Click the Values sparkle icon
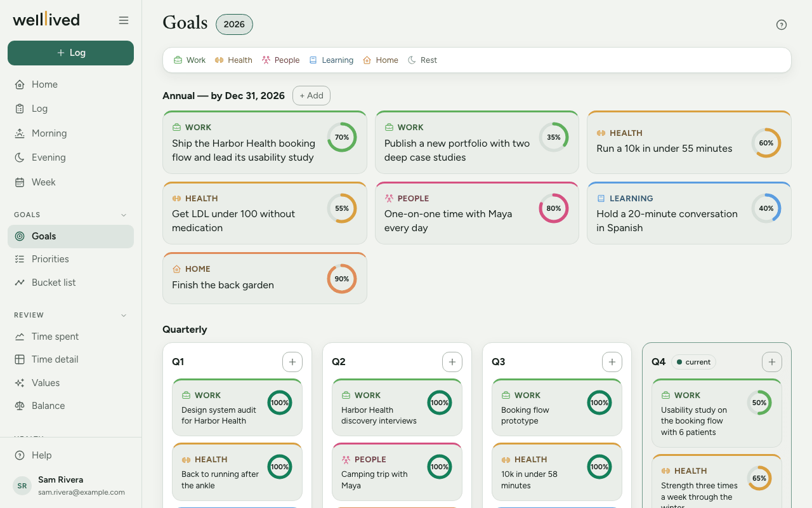 (20, 383)
